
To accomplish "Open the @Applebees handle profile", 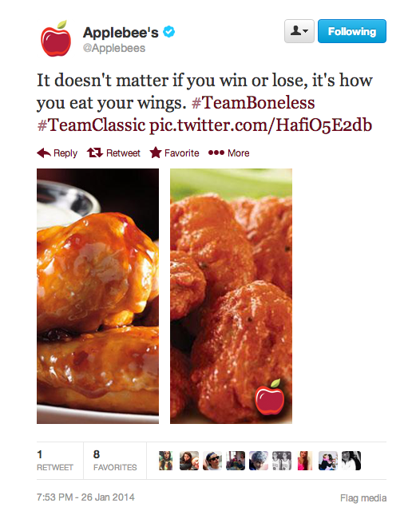I will pos(114,48).
